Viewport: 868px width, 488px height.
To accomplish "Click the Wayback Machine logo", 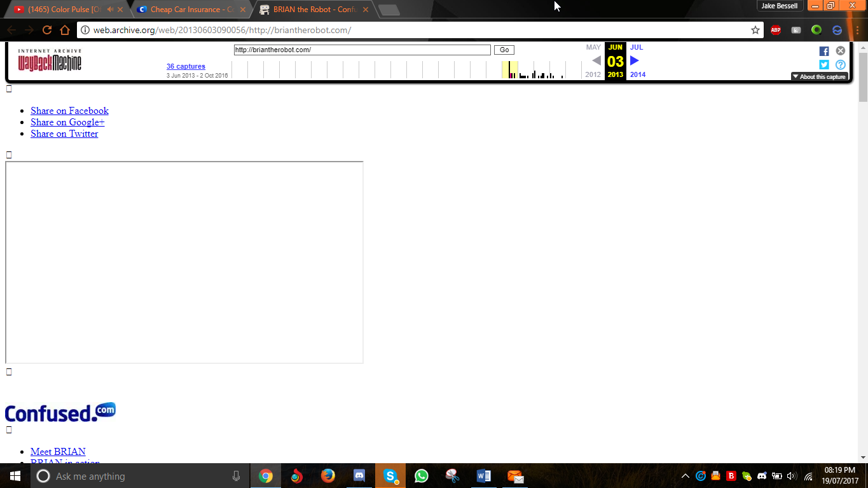I will [50, 60].
